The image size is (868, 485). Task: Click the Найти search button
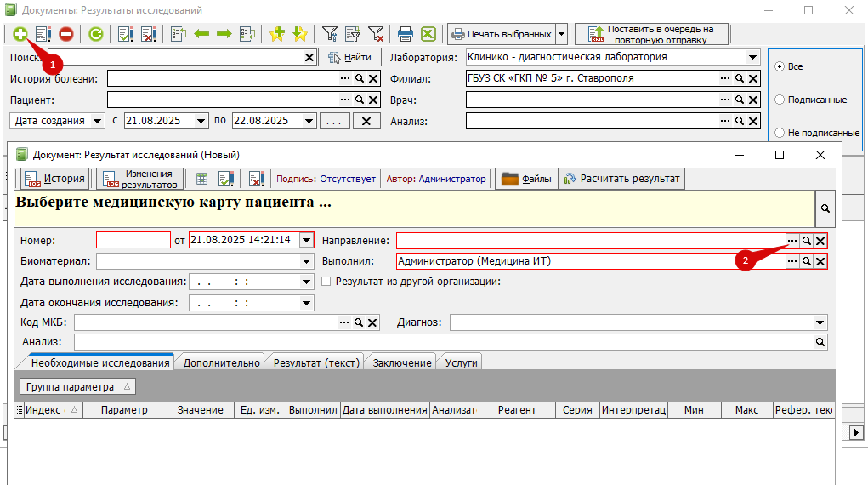coord(350,57)
